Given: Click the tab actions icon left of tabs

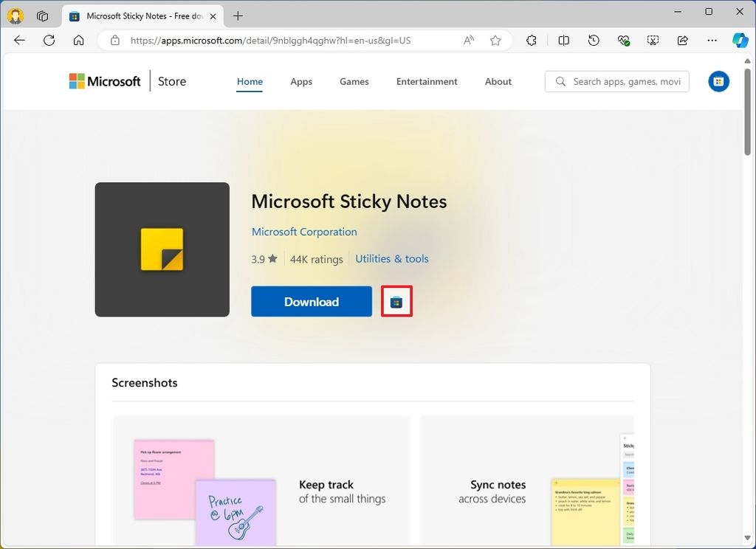Looking at the screenshot, I should tap(43, 15).
